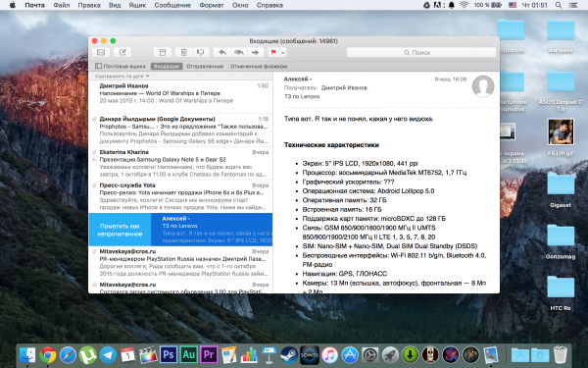Compose a new message with the pencil icon
The image size is (588, 368).
122,53
